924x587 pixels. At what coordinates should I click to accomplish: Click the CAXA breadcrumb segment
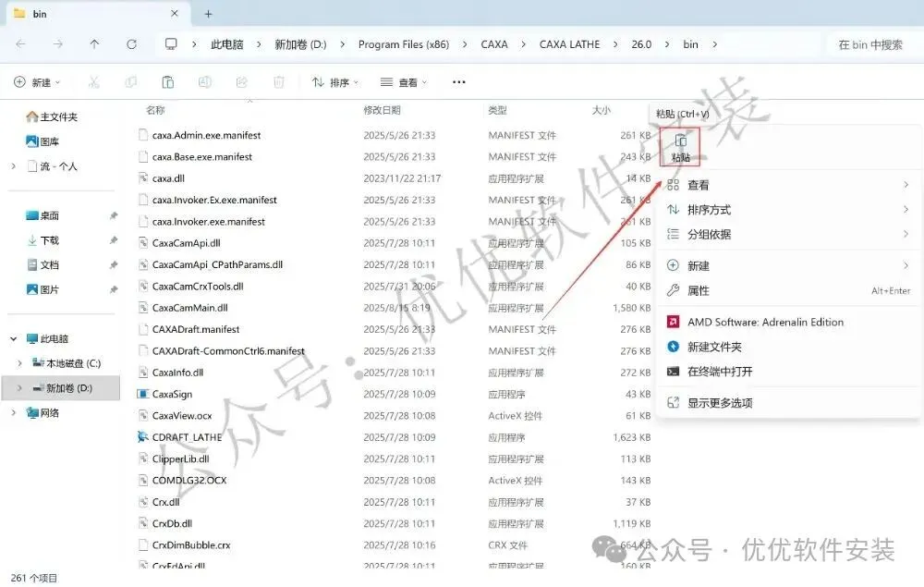[493, 44]
